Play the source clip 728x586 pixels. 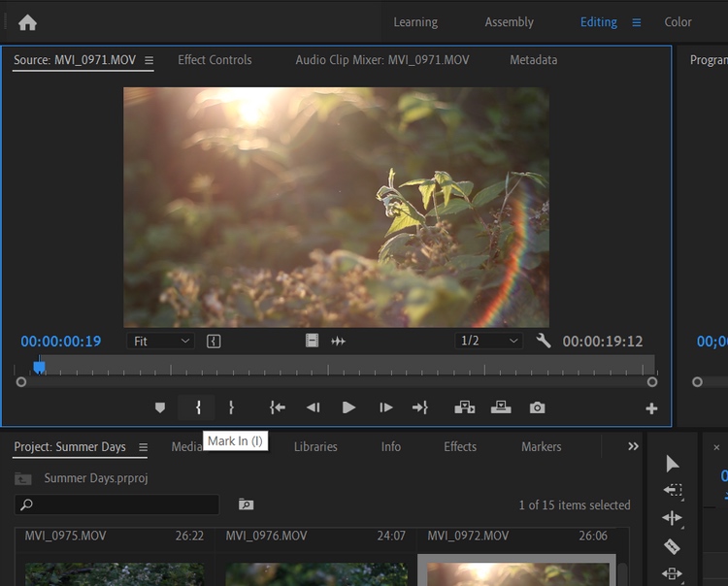[348, 407]
